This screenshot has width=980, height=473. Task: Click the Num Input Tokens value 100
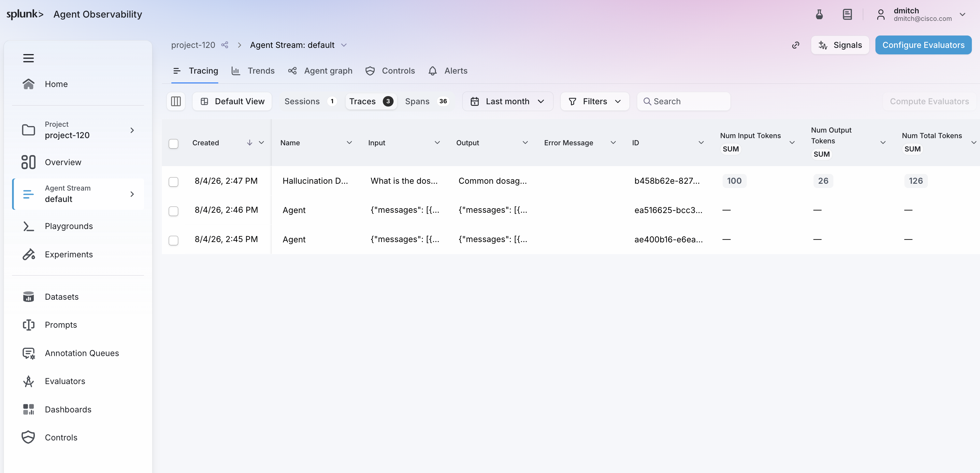tap(734, 181)
